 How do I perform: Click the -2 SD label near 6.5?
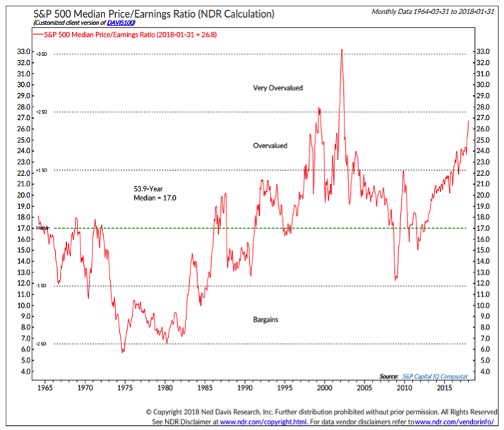click(x=41, y=344)
